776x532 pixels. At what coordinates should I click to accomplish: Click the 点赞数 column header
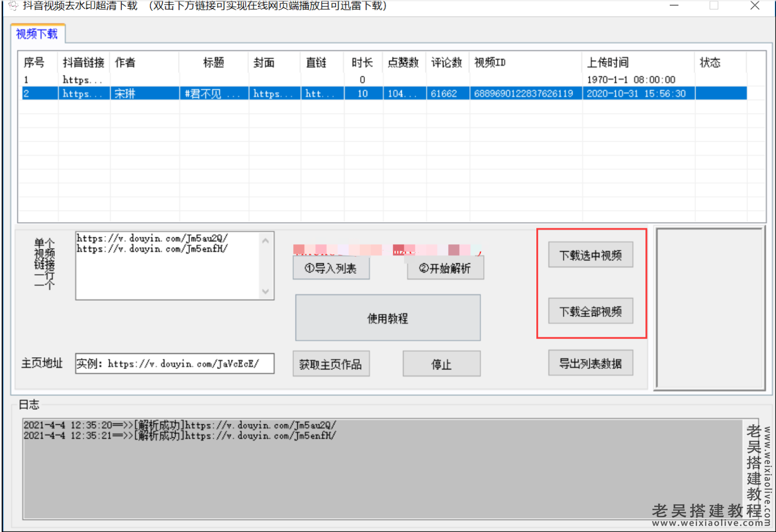(x=403, y=62)
